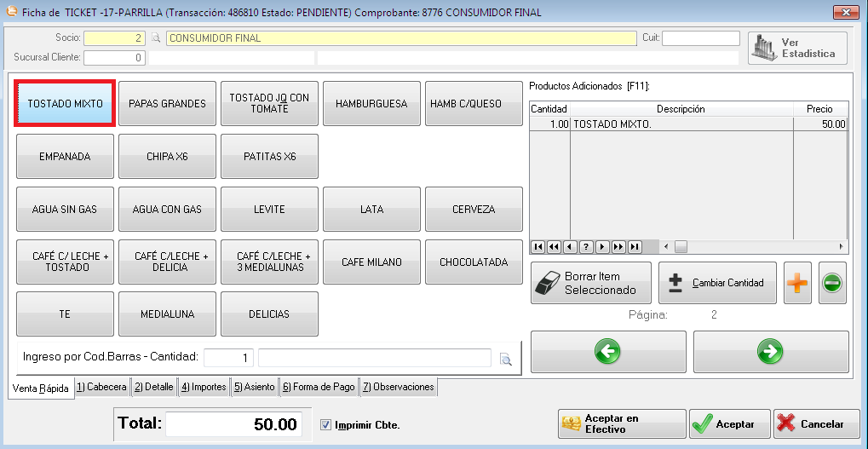
Task: Open Ver Estadistica statistics
Action: point(797,48)
